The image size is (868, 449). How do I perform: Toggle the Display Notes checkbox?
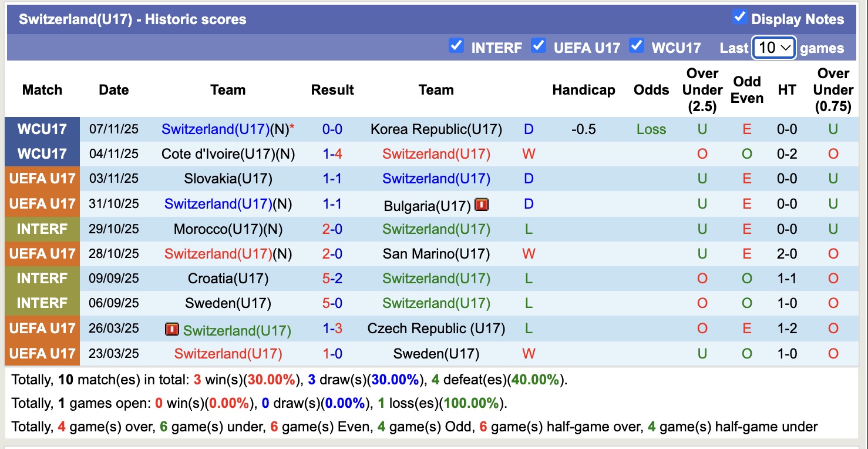(739, 18)
